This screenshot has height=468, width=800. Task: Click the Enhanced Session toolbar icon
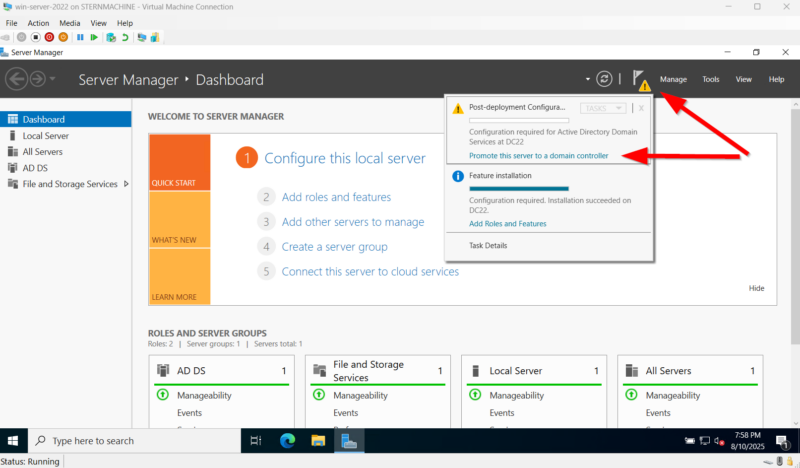(x=142, y=37)
